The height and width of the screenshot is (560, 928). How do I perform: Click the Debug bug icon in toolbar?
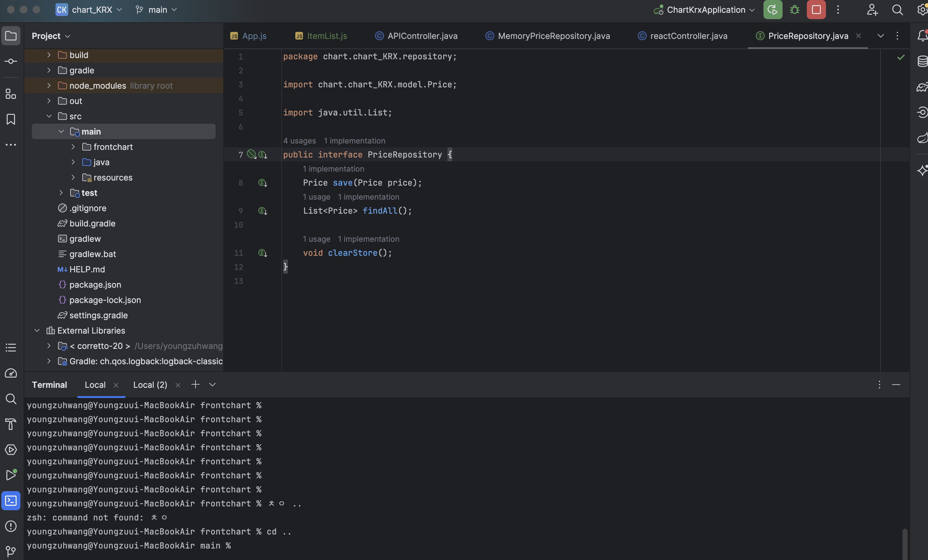click(794, 10)
